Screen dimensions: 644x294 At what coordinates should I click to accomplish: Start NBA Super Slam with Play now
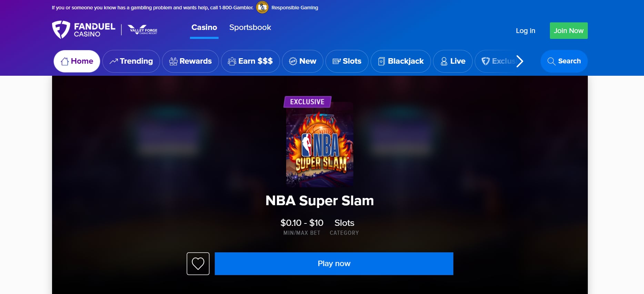tap(334, 264)
